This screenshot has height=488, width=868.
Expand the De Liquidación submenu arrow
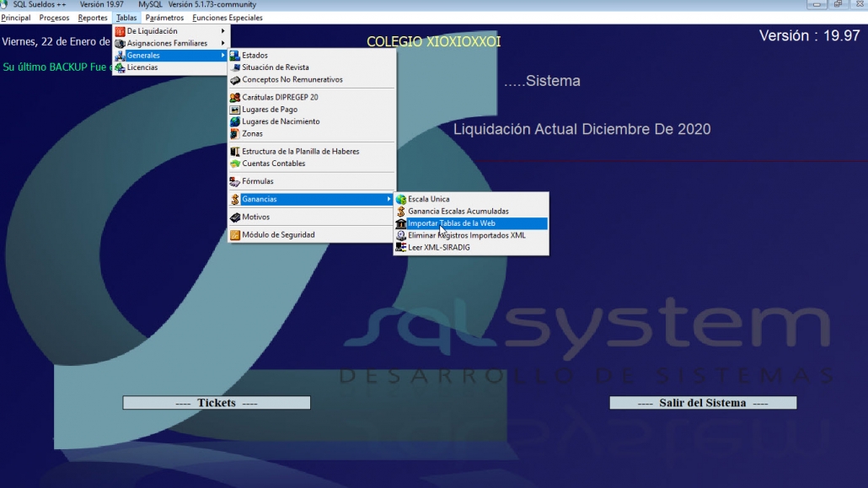223,31
